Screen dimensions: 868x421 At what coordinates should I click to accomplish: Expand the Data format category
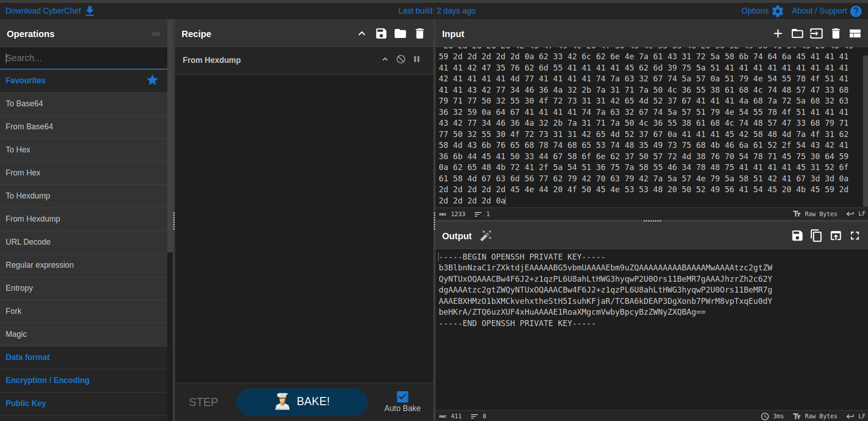point(84,357)
